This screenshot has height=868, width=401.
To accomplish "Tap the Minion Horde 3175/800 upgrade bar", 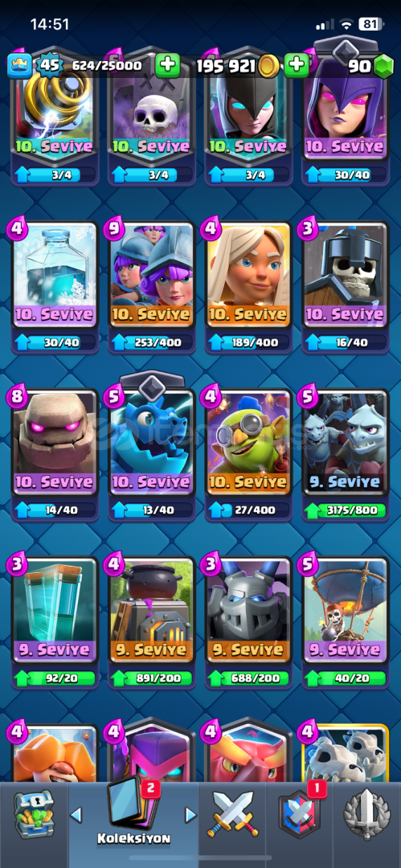I will coord(345,510).
